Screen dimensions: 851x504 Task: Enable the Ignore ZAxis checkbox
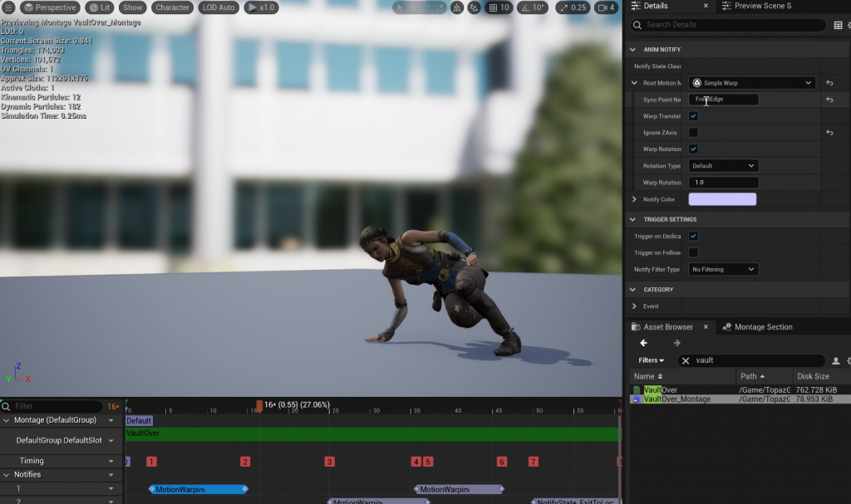[693, 133]
